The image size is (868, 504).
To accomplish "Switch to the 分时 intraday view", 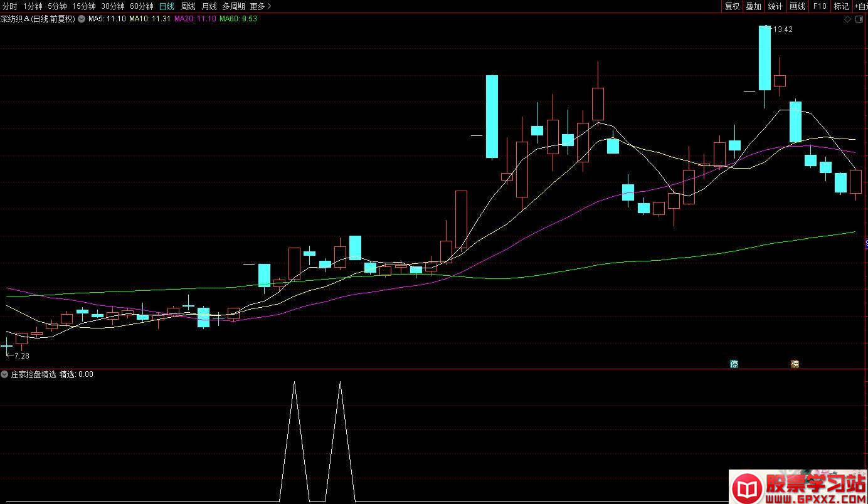I will (x=10, y=6).
